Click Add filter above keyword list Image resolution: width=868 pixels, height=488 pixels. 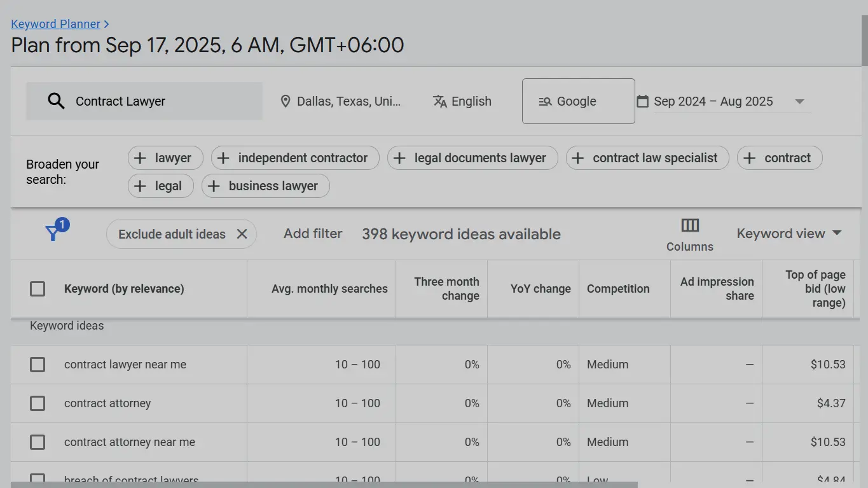pos(312,234)
